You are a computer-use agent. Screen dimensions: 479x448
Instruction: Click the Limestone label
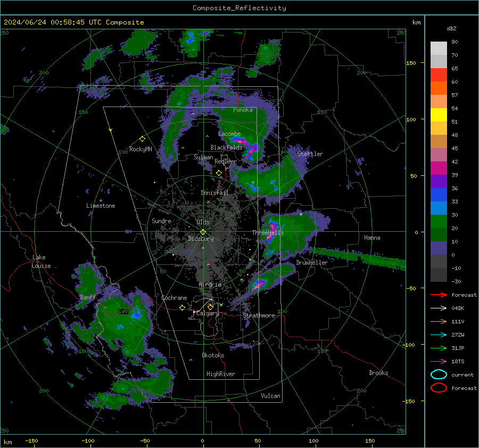[101, 206]
